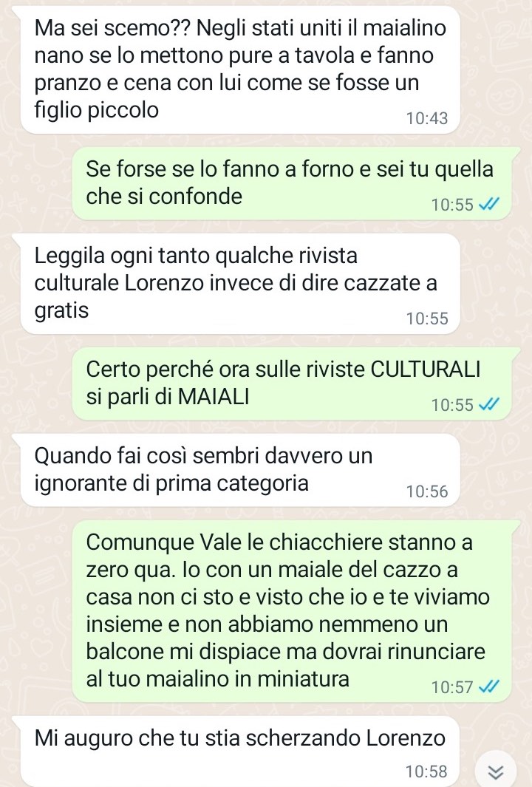The image size is (532, 787).
Task: Tap the text 'figlio piccolo' in the first message
Action: pyautogui.click(x=96, y=110)
